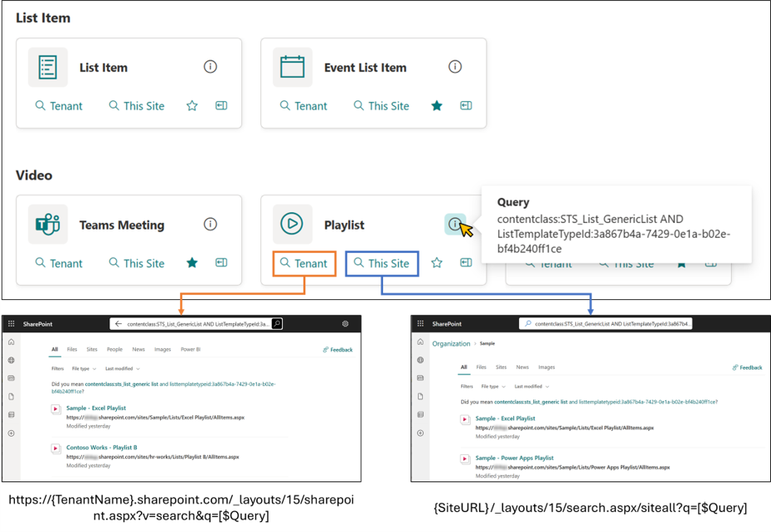Select All tab in left SharePoint window
The width and height of the screenshot is (771, 532).
click(x=55, y=350)
